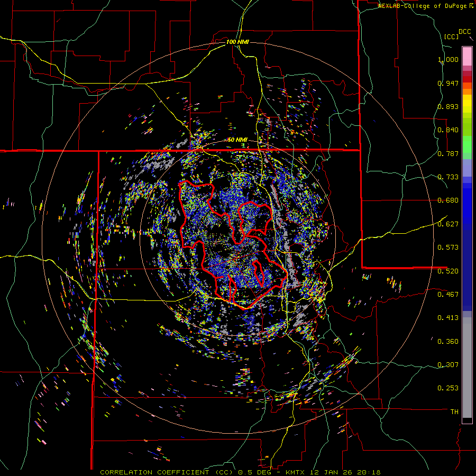Screen dimensions: 476x476
Task: Click the 0.680 scale value
Action: point(448,200)
